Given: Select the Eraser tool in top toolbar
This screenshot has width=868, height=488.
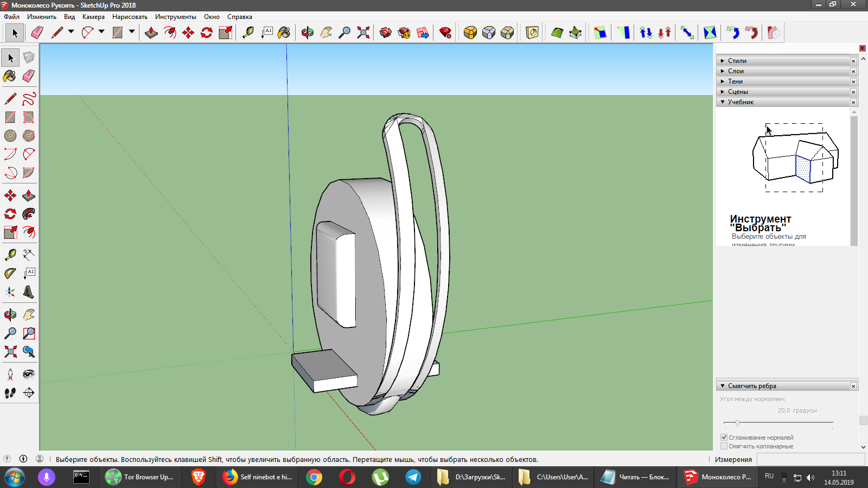Looking at the screenshot, I should [37, 33].
